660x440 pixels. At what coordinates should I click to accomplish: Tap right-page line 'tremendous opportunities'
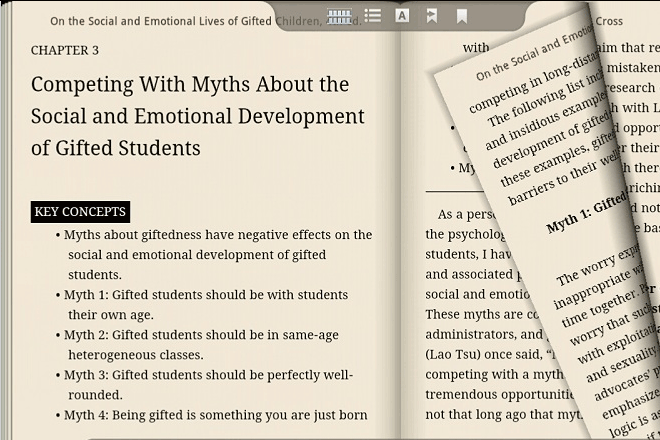500,395
